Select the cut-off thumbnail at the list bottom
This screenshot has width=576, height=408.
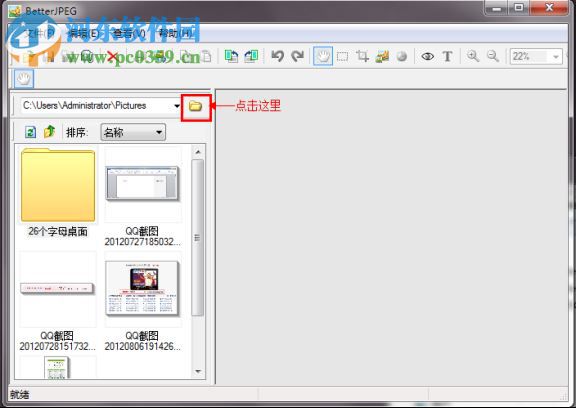point(57,367)
